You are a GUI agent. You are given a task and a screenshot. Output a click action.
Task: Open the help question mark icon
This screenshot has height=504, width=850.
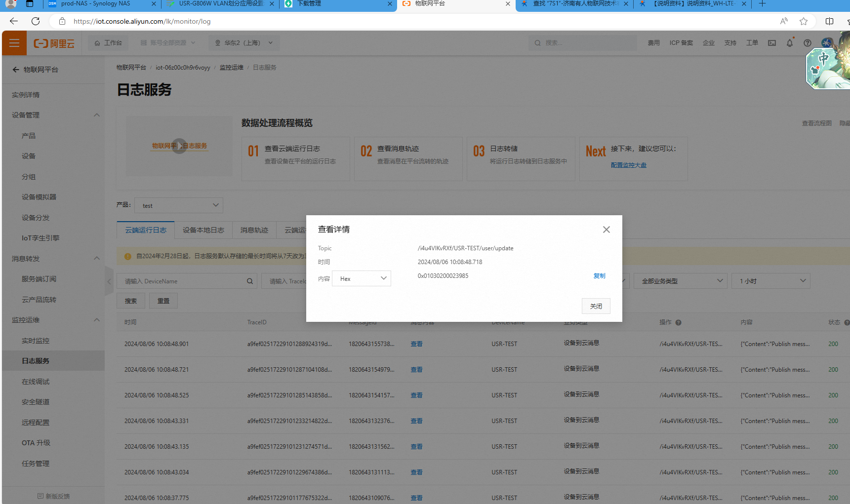[x=807, y=43]
